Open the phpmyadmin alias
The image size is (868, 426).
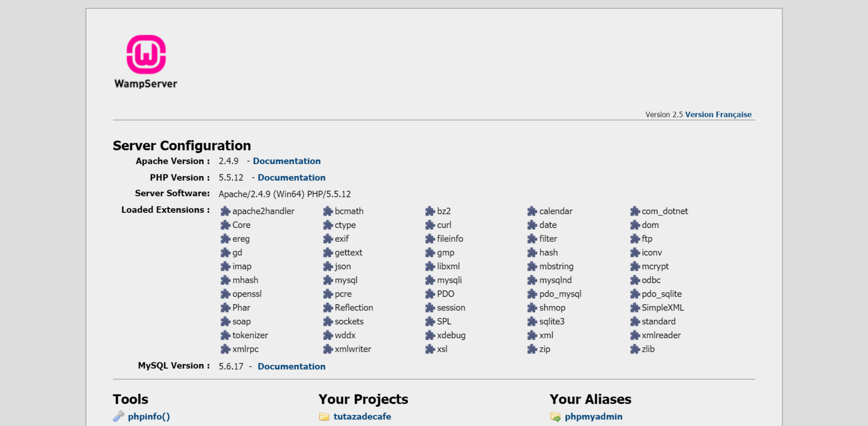click(593, 416)
